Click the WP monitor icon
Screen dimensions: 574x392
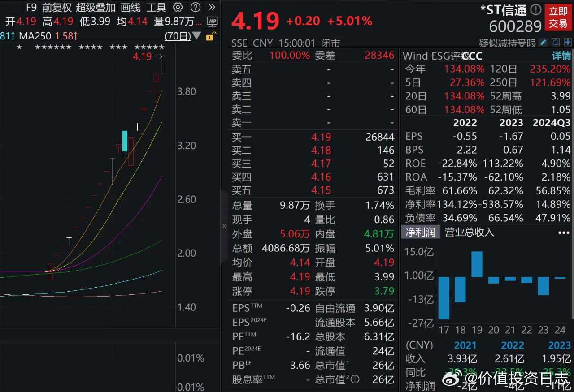click(212, 22)
